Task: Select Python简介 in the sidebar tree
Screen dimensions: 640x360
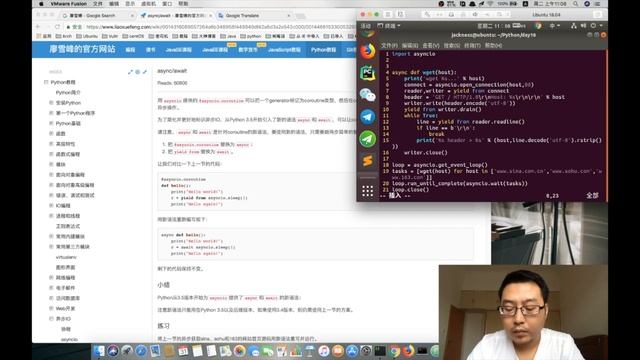Action: pos(68,93)
